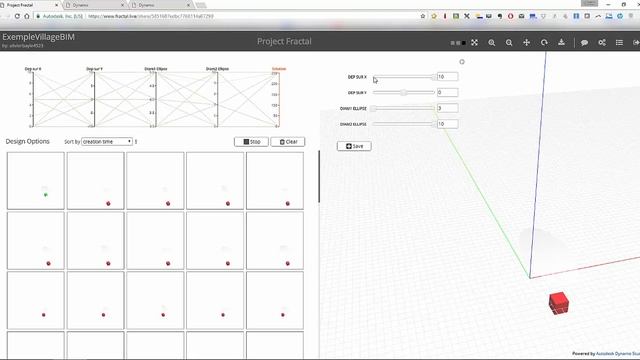This screenshot has height=360, width=640.
Task: Click the Project Fractal header title
Action: [284, 42]
